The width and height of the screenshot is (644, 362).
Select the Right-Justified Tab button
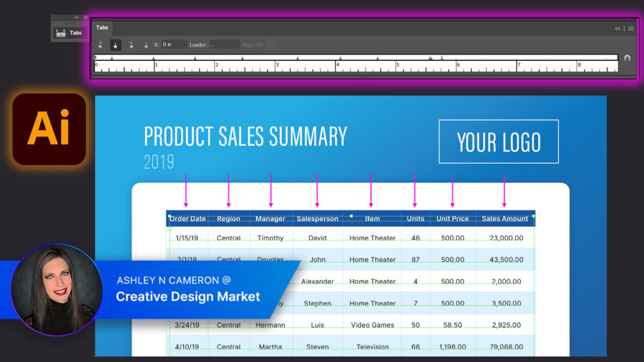(131, 45)
